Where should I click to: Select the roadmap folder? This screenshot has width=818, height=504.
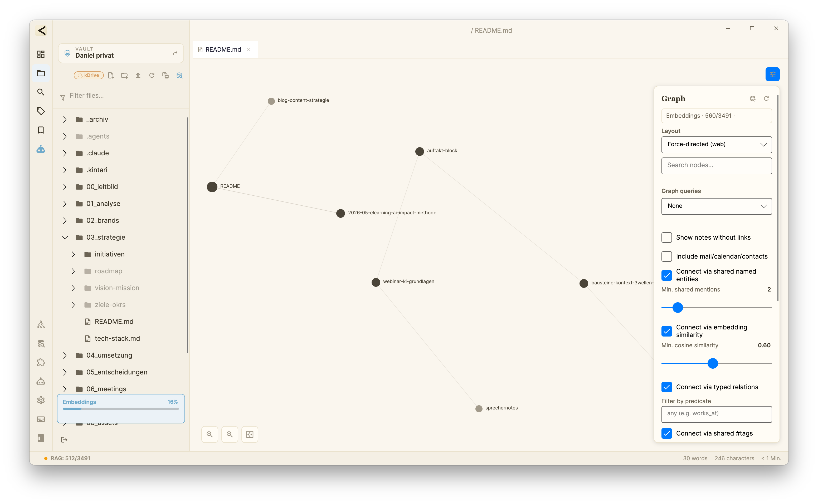tap(108, 271)
